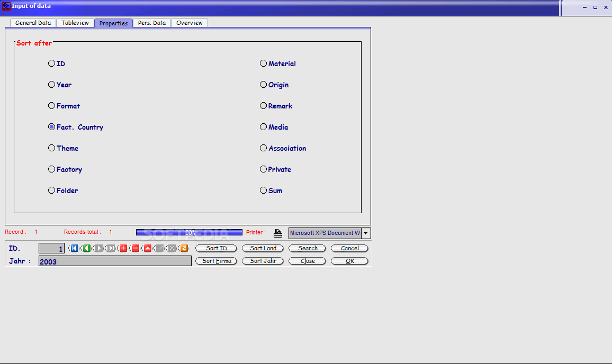This screenshot has width=612, height=364.
Task: Click the Close button
Action: click(x=307, y=261)
